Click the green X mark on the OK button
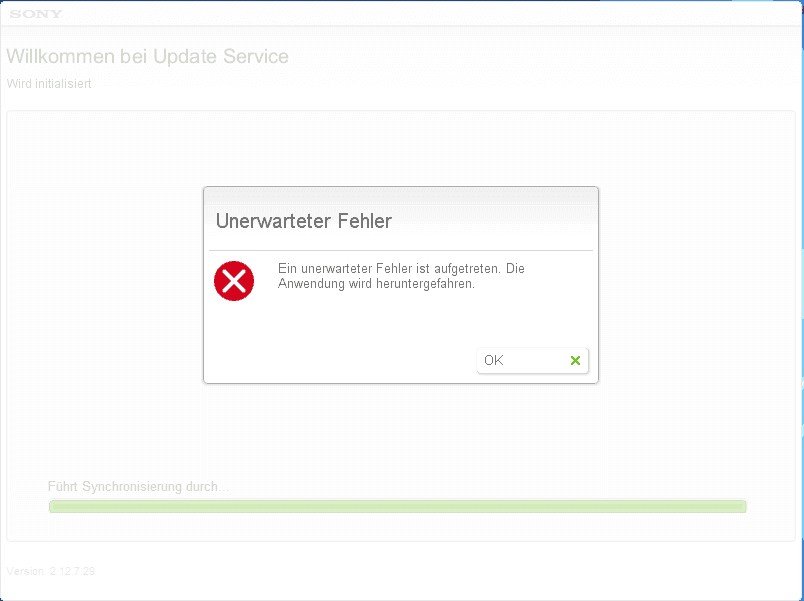This screenshot has width=804, height=601. [575, 360]
